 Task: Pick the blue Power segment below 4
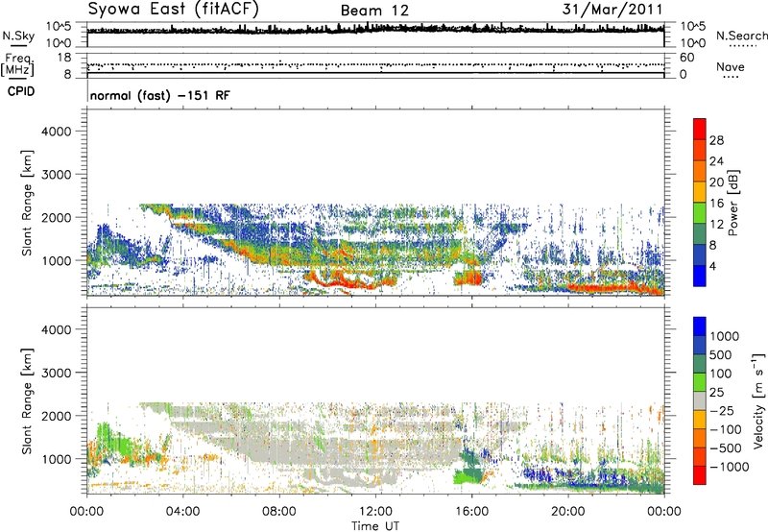tap(700, 276)
